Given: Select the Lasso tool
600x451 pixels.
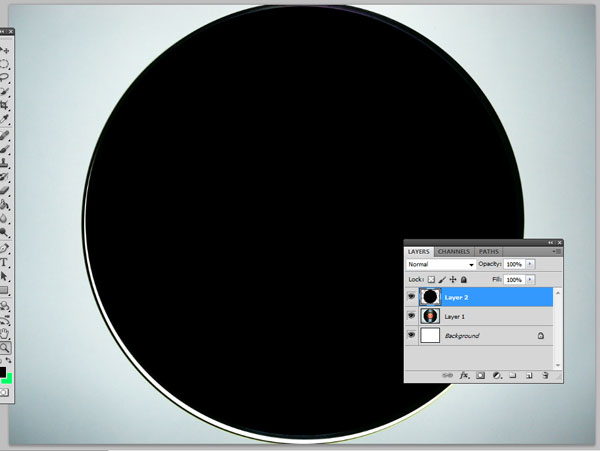Looking at the screenshot, I should tap(5, 78).
